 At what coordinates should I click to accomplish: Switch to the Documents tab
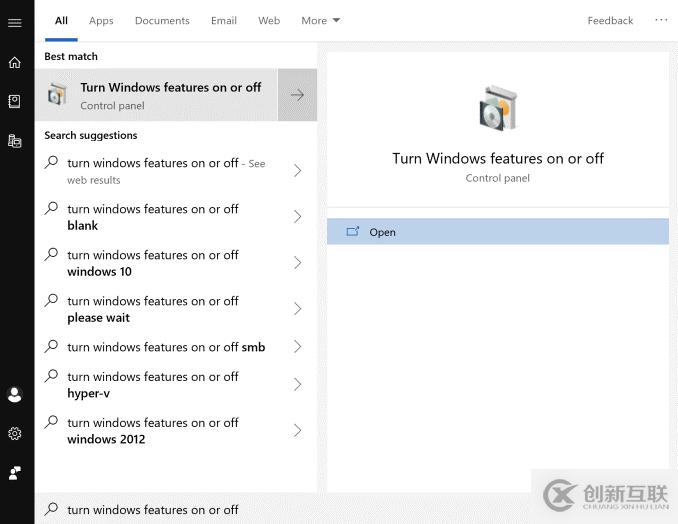[162, 21]
